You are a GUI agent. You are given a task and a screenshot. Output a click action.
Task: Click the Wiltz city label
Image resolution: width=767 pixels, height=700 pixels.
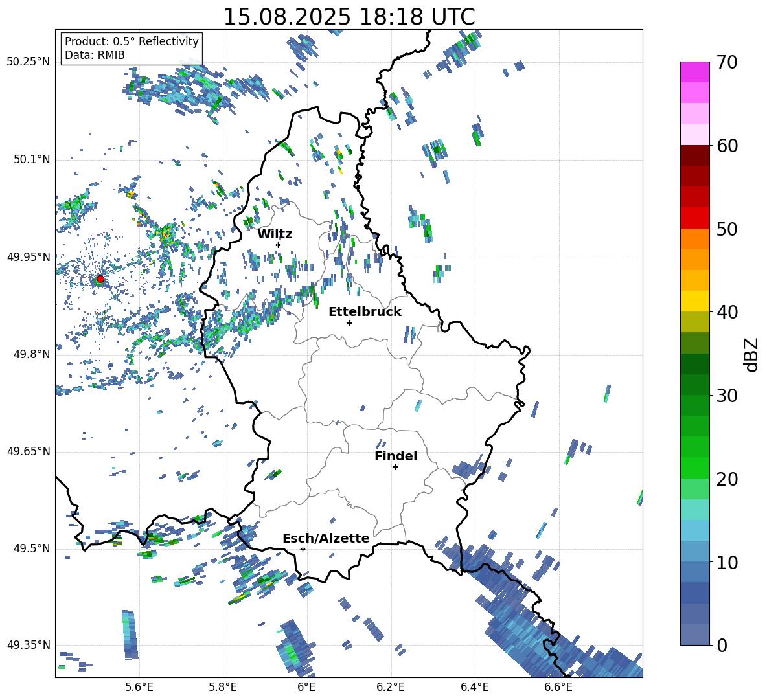click(x=275, y=234)
